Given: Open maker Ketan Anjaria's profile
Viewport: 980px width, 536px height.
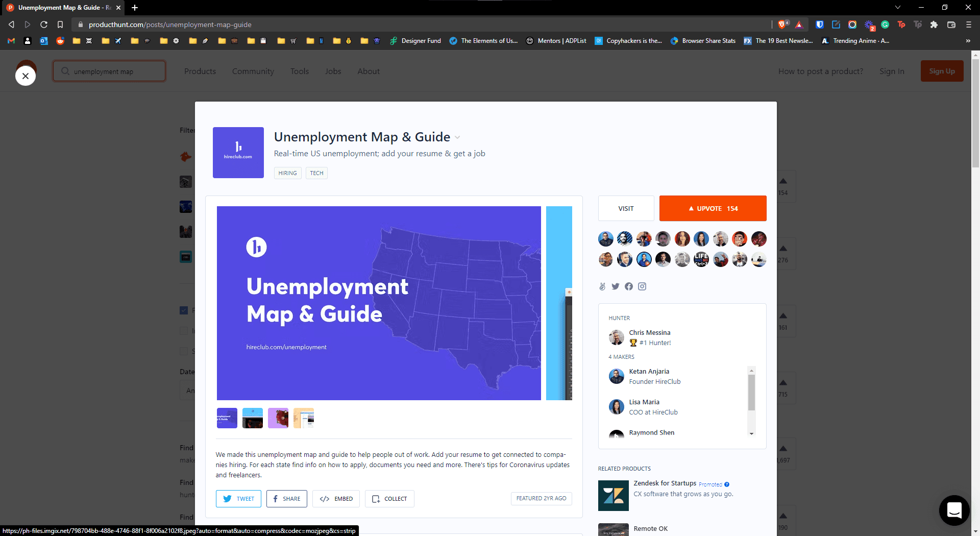Looking at the screenshot, I should click(x=649, y=372).
